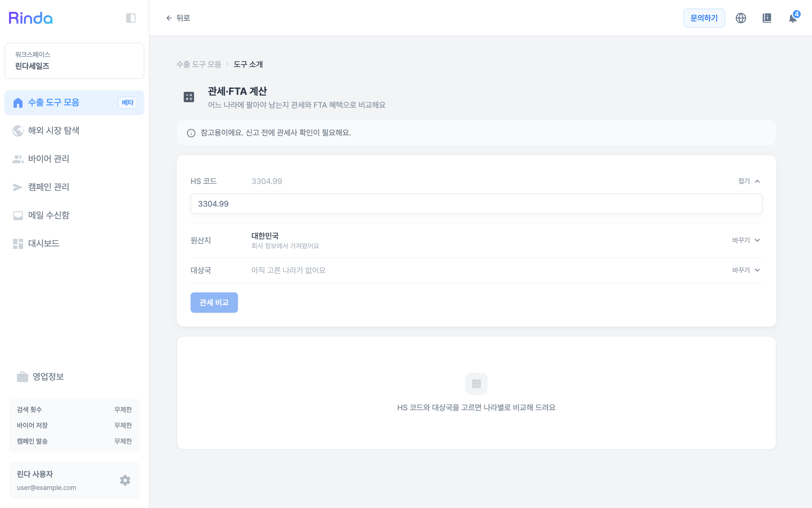812x508 pixels.
Task: Go to 캠페인 관리
Action: [74, 187]
